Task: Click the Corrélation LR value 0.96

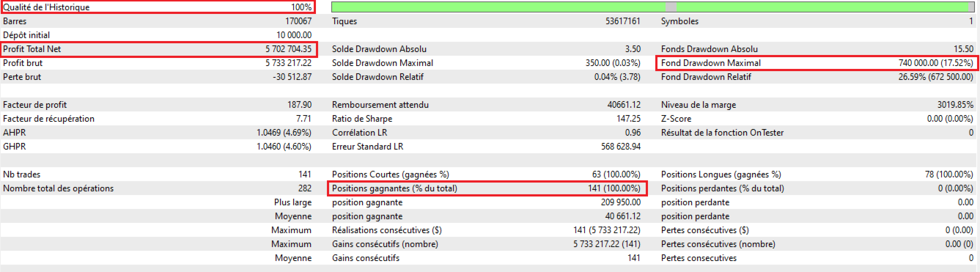Action: (633, 133)
